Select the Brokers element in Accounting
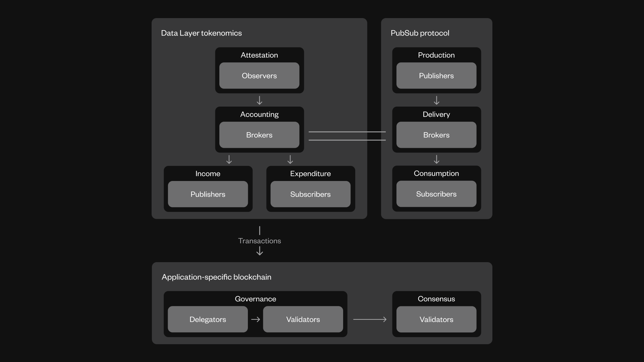The height and width of the screenshot is (362, 644). [259, 134]
